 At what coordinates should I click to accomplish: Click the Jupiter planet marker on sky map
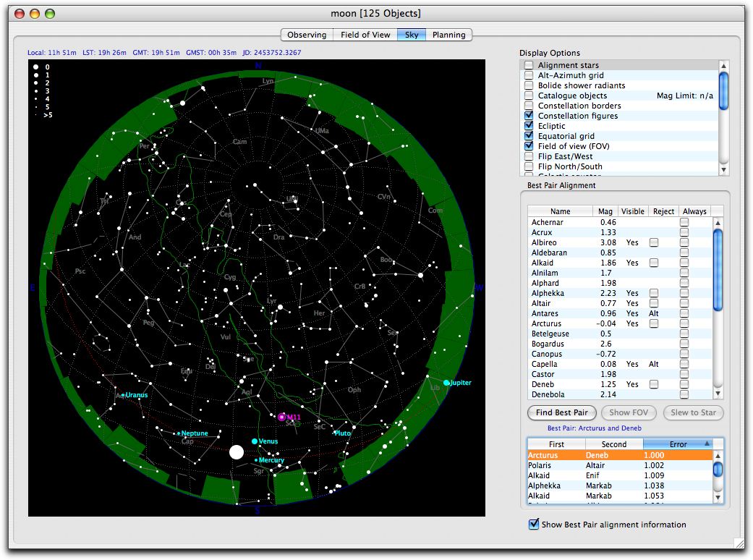click(446, 383)
